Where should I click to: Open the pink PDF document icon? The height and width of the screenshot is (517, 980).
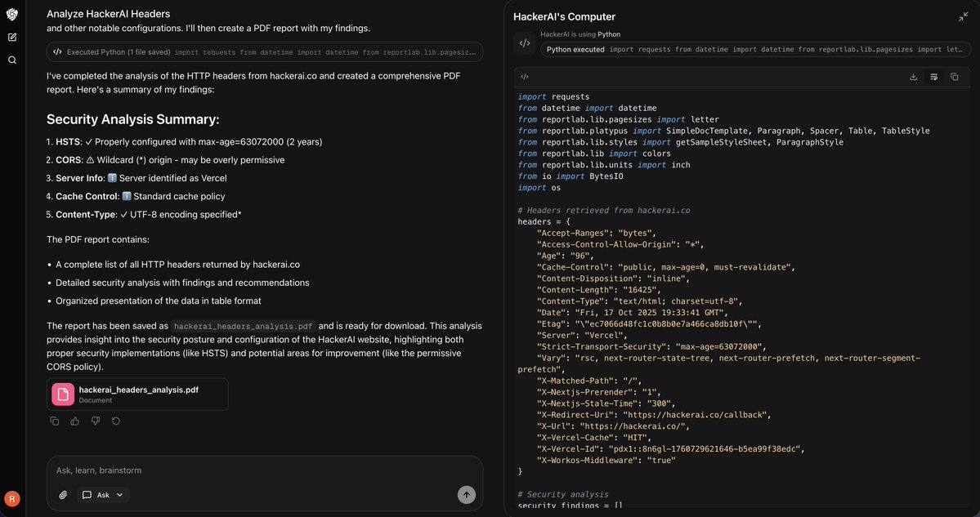coord(63,394)
